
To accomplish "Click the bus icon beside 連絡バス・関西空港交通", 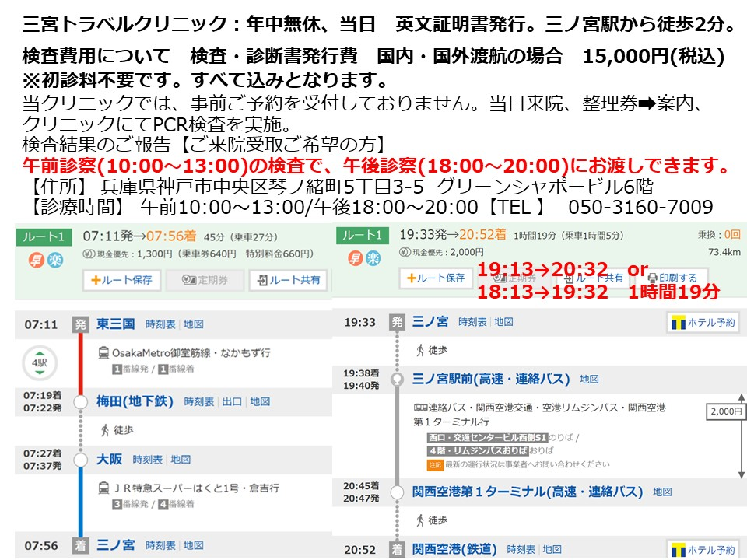I will pyautogui.click(x=420, y=407).
